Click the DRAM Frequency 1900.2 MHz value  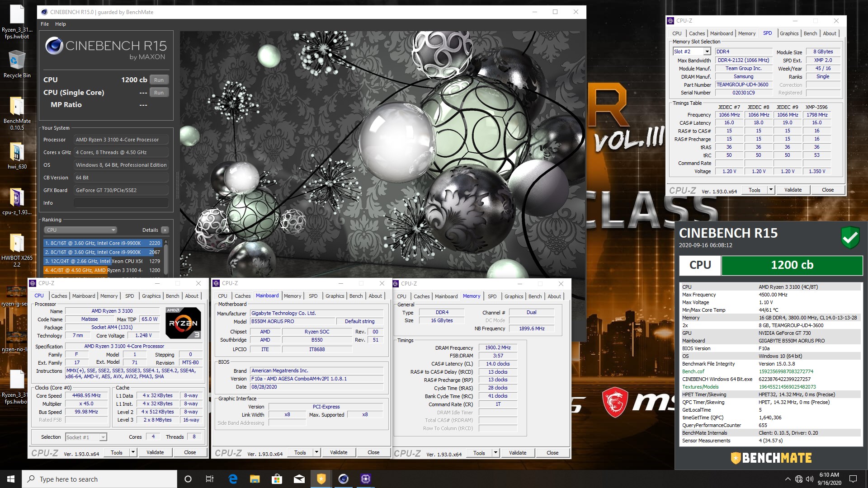(498, 348)
